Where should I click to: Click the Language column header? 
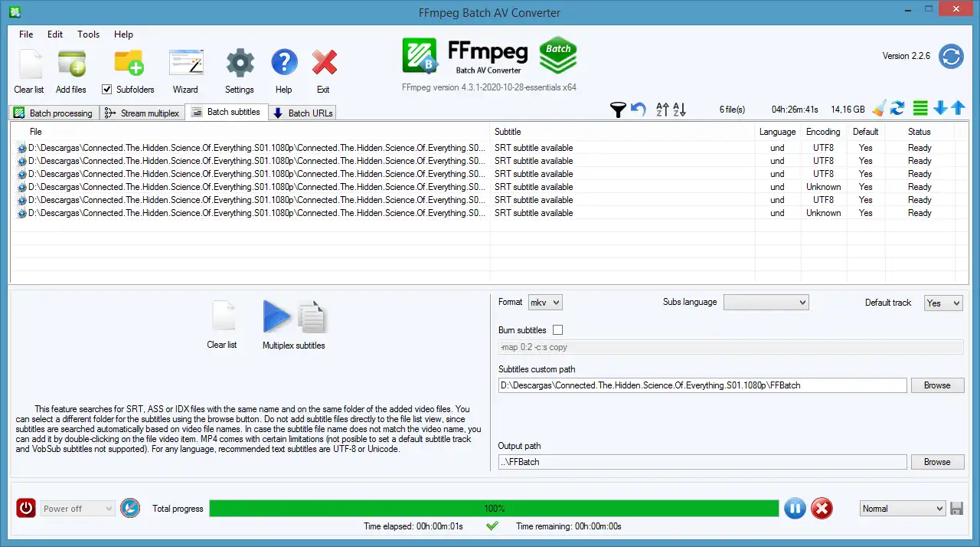coord(778,132)
